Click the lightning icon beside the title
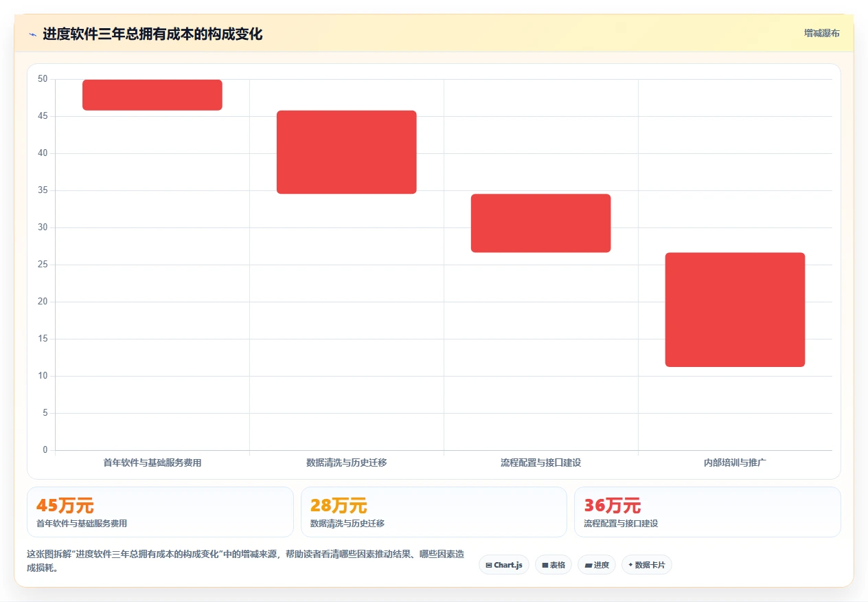 pyautogui.click(x=32, y=34)
